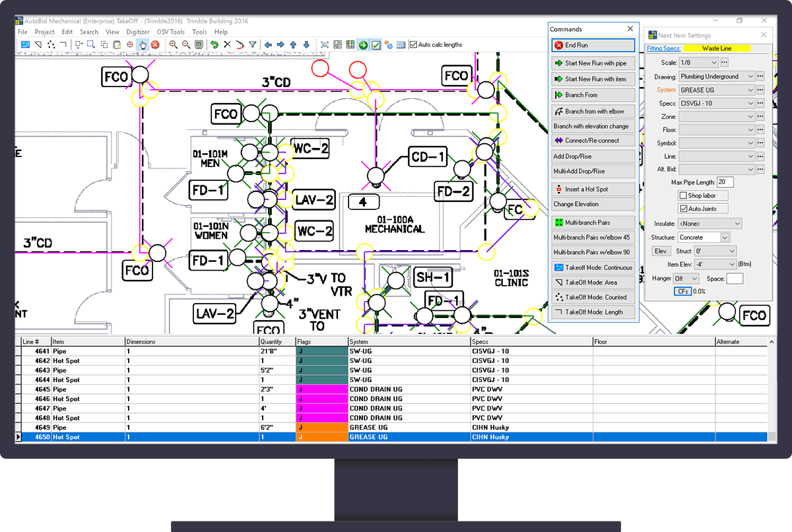792x532 pixels.
Task: Expand the Structure dropdown set to Concrete
Action: click(725, 238)
